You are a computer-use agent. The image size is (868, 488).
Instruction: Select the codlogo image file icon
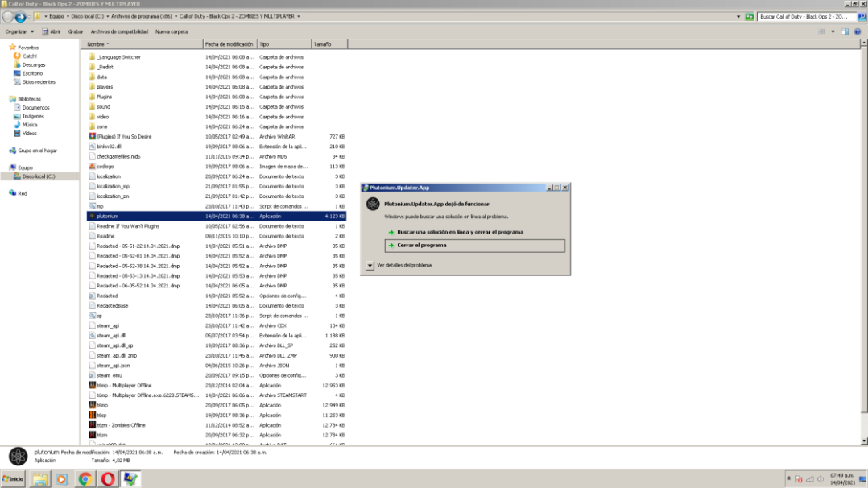92,166
